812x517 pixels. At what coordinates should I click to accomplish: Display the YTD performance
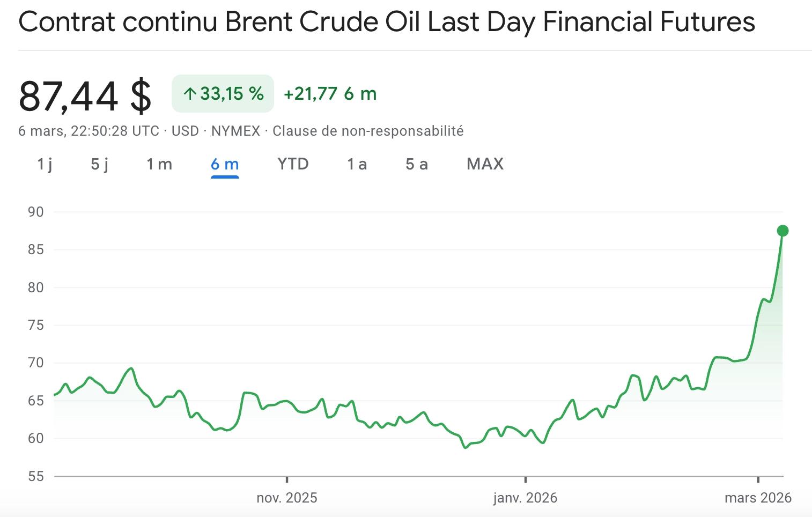click(293, 164)
